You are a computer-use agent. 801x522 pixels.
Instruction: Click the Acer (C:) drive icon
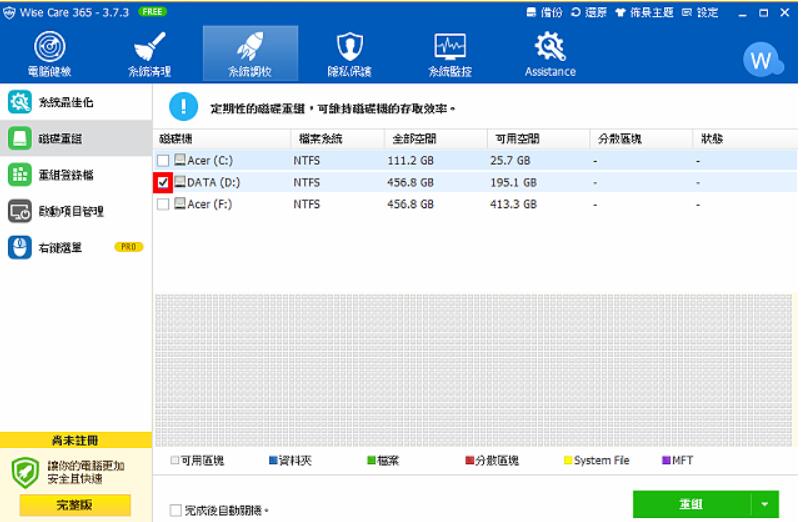point(180,160)
